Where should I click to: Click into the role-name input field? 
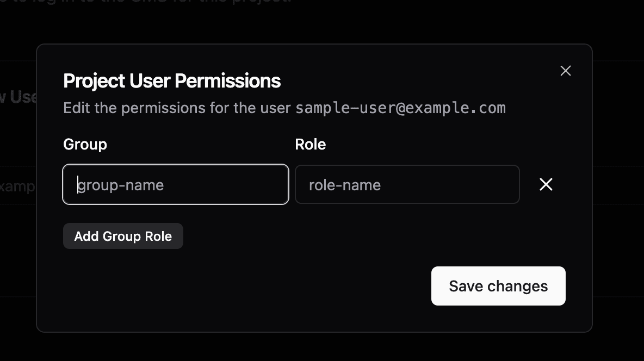[x=407, y=184]
